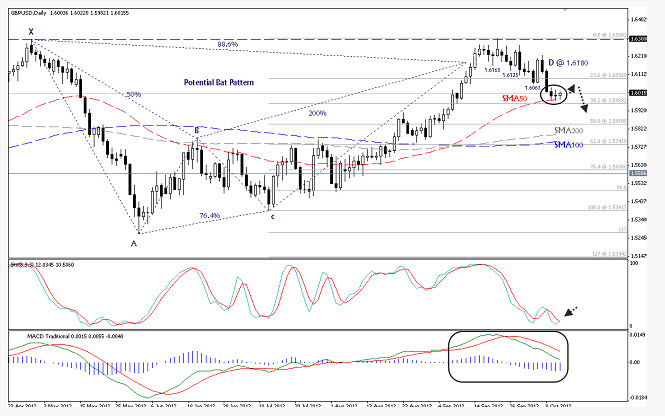The height and width of the screenshot is (416, 665).
Task: Click the 23.6 Fibonacci level label
Action: click(609, 75)
